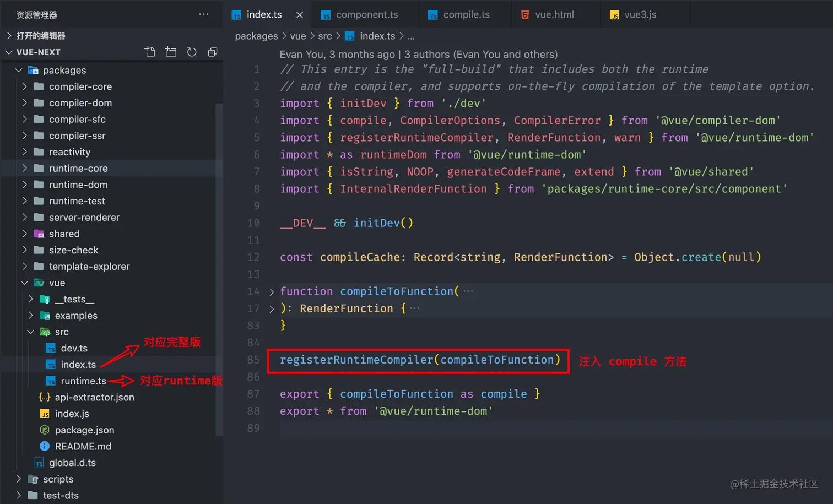Click src in the breadcrumb path
833x504 pixels.
[325, 36]
